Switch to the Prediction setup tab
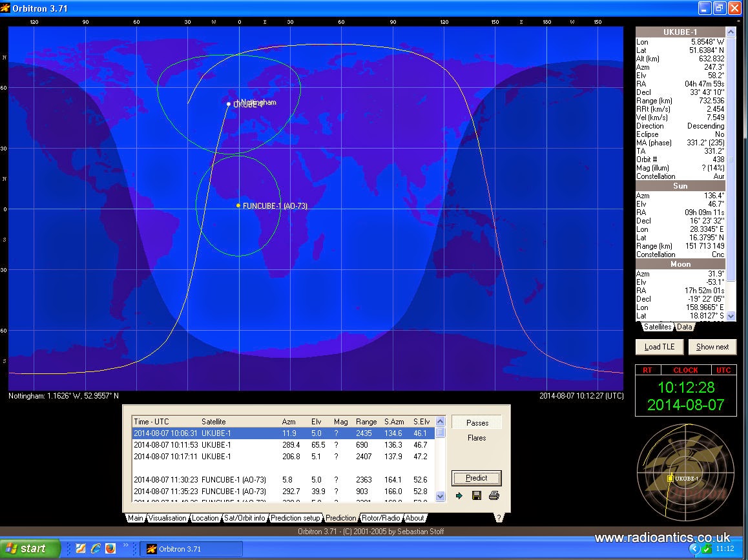This screenshot has height=560, width=748. tap(295, 518)
